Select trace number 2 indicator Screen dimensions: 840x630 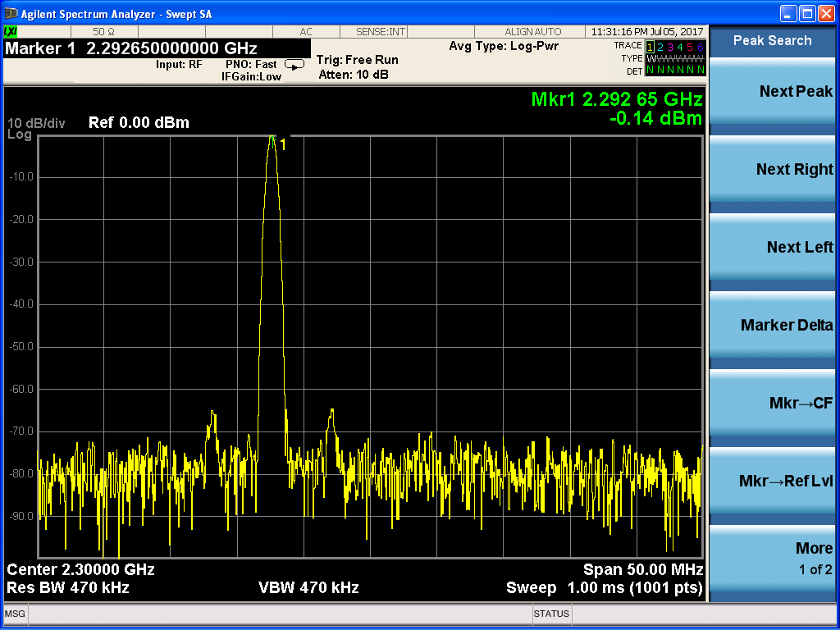point(660,47)
